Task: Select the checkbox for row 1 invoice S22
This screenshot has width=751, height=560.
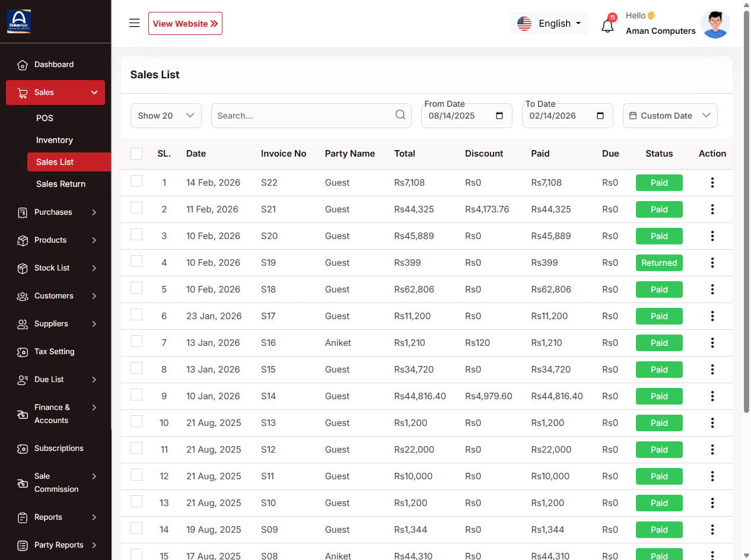Action: [136, 182]
